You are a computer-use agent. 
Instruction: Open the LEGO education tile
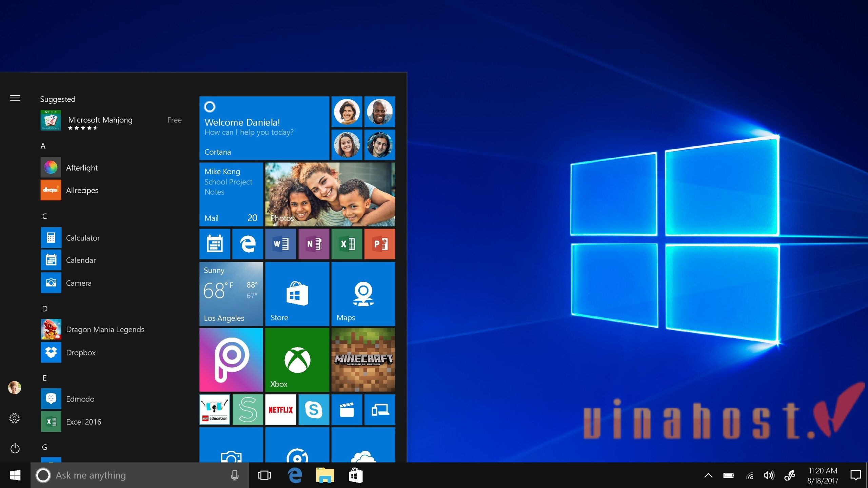pyautogui.click(x=215, y=409)
